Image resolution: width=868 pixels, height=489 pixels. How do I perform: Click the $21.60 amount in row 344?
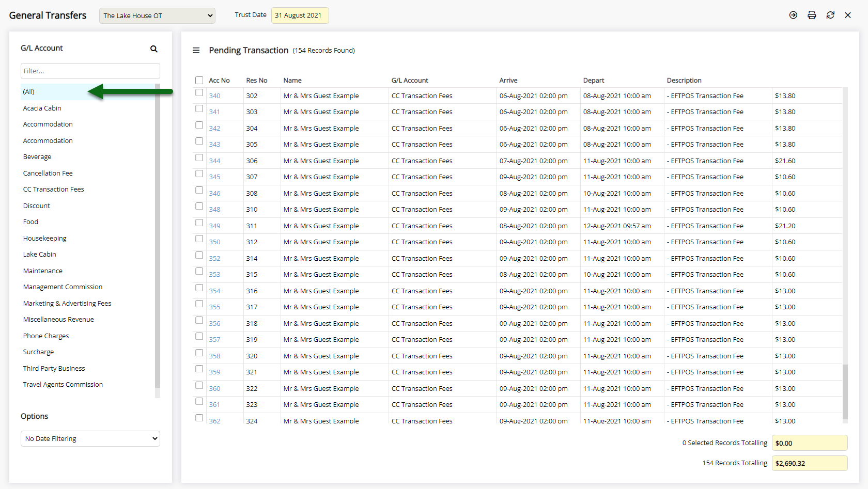coord(785,161)
